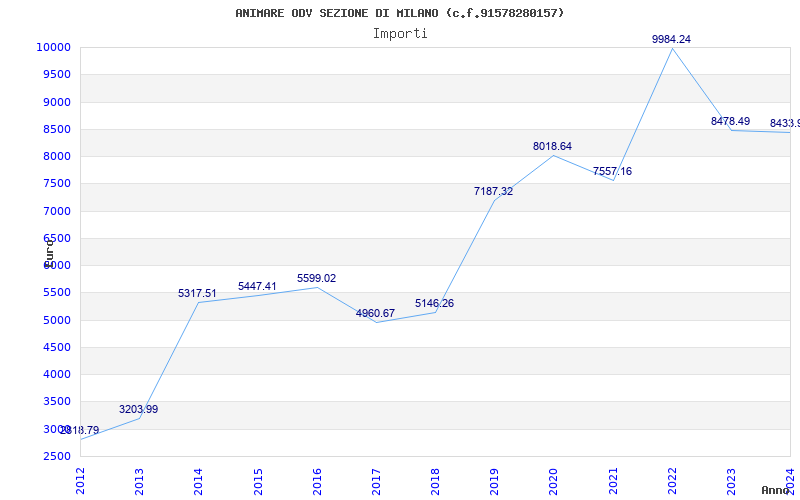Select the 8478.49 data label

730,121
